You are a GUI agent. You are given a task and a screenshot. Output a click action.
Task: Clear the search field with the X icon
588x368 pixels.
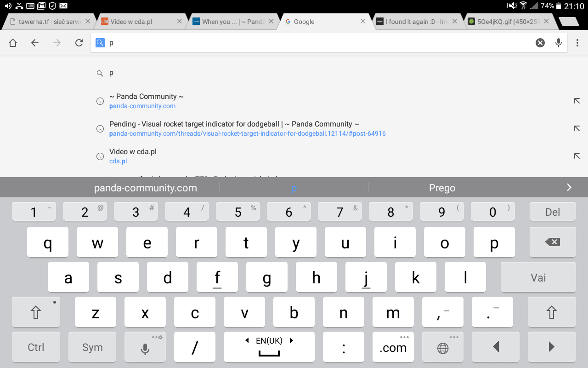(540, 42)
